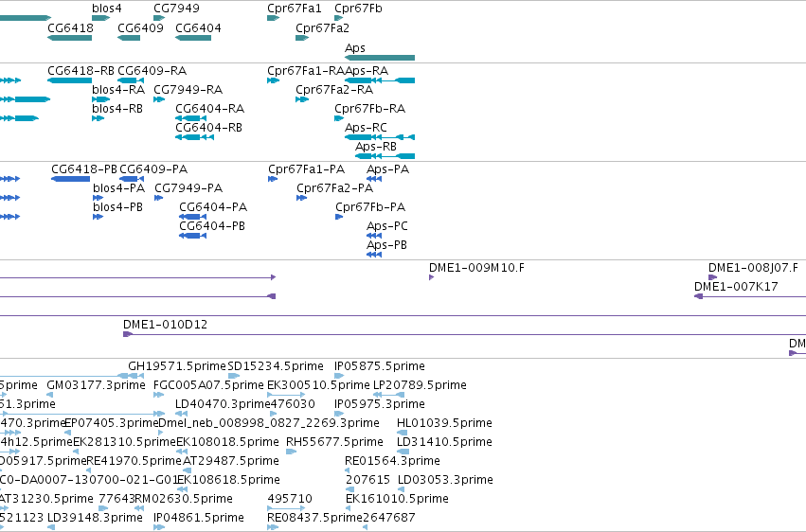Select transcript Aps-RC
Viewport: 806px width, 532px height.
(366, 128)
